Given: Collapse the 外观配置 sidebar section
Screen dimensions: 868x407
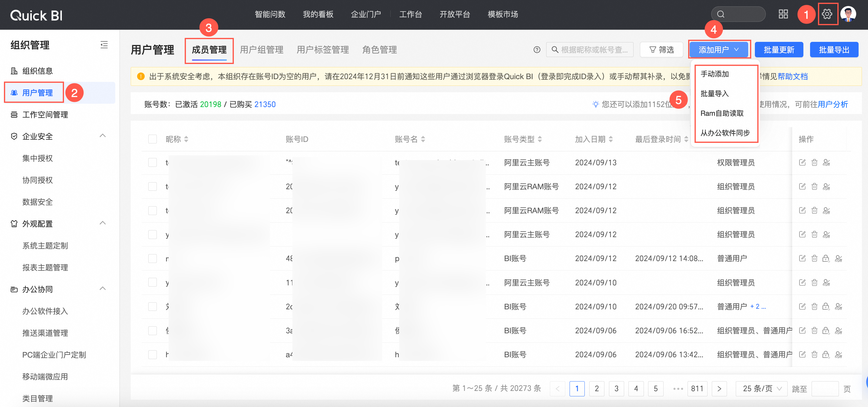Looking at the screenshot, I should coord(103,223).
